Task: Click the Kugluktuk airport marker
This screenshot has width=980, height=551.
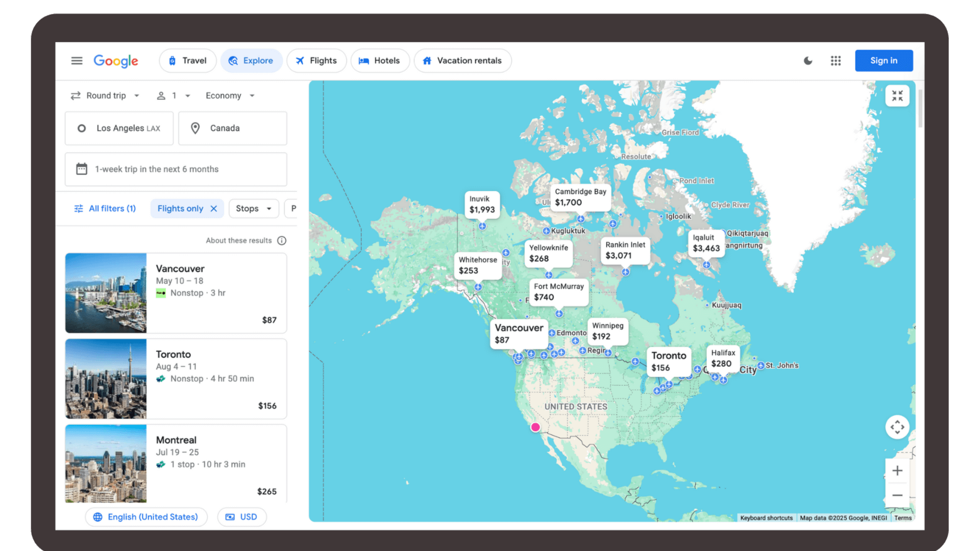Action: tap(546, 231)
